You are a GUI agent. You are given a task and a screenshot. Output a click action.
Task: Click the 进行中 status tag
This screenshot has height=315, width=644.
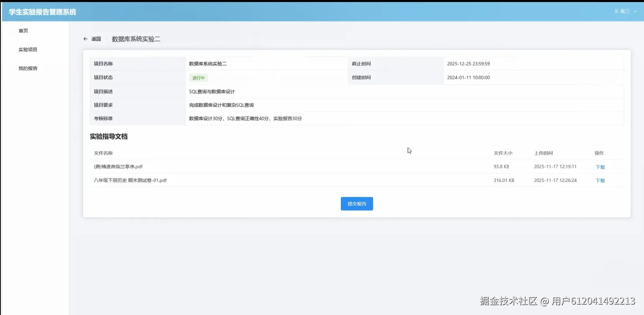[198, 78]
